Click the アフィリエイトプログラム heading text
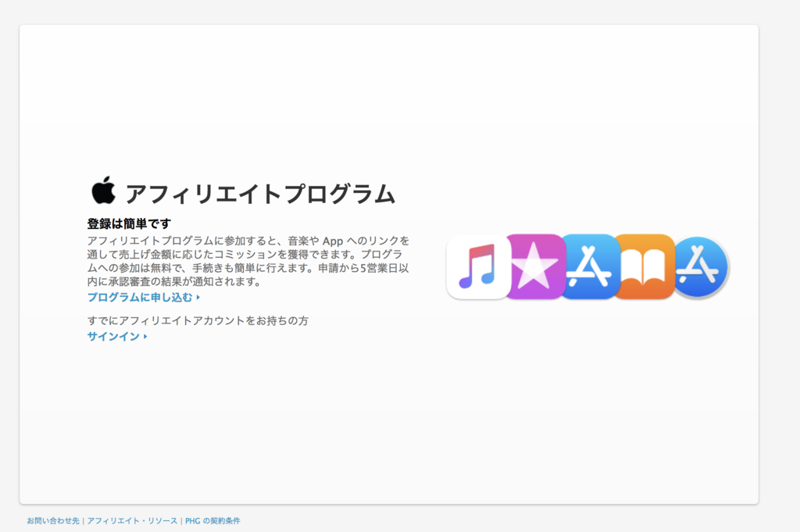The width and height of the screenshot is (800, 532). tap(260, 194)
